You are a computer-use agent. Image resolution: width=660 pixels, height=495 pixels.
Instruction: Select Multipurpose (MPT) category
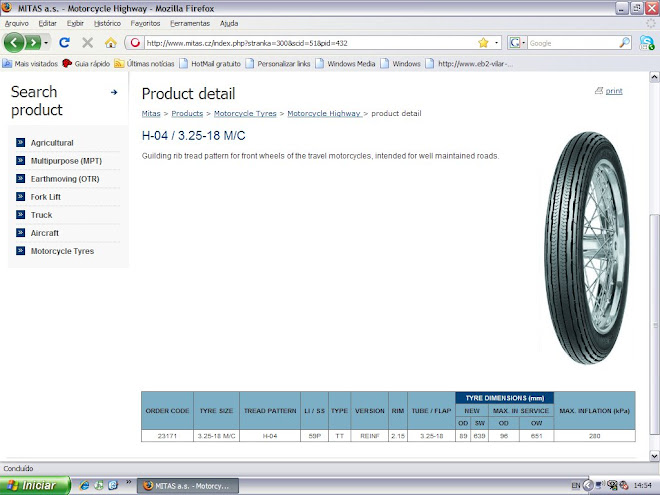pos(66,161)
